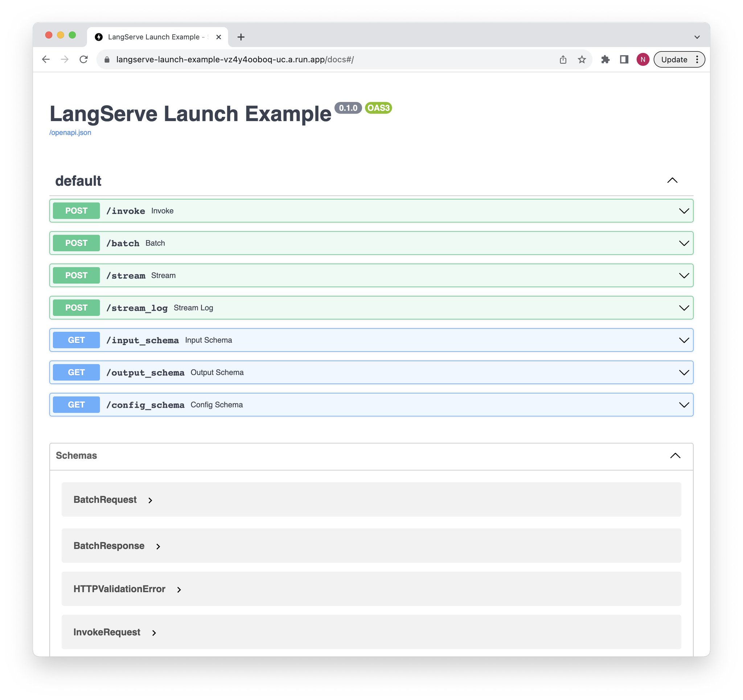Close the LangServe Launch Example tab

[219, 37]
